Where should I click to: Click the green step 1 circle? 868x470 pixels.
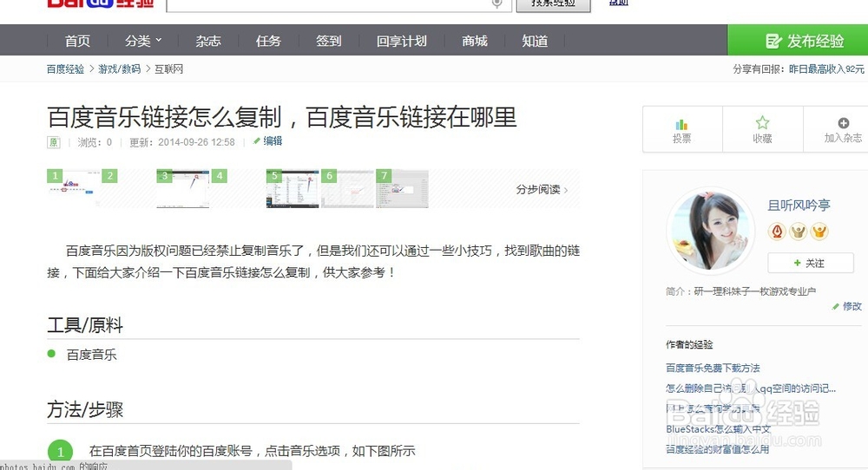point(61,452)
